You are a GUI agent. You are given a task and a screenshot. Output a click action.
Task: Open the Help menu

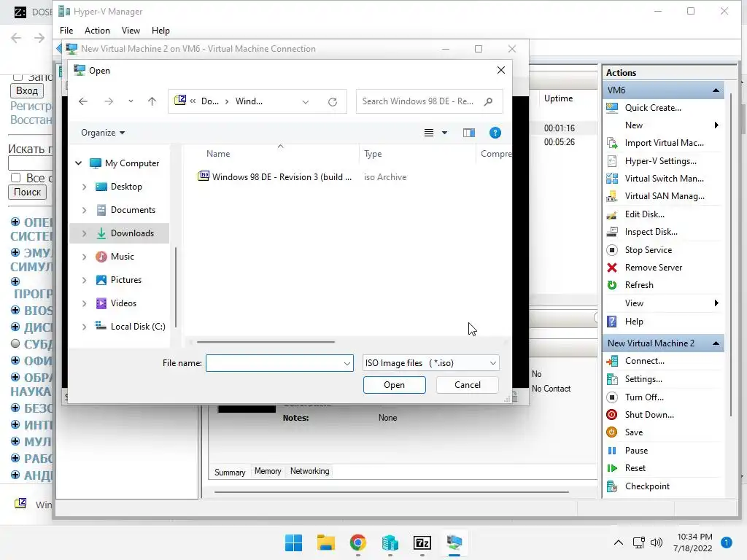pyautogui.click(x=160, y=31)
